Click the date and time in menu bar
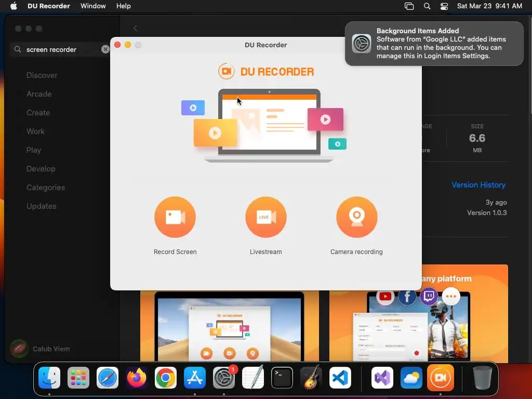The height and width of the screenshot is (399, 532). [489, 6]
